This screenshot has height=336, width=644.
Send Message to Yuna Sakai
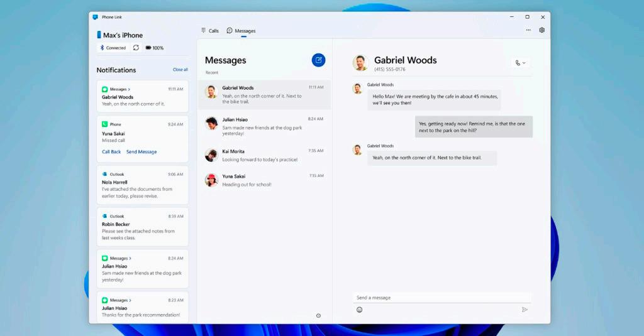coord(142,152)
